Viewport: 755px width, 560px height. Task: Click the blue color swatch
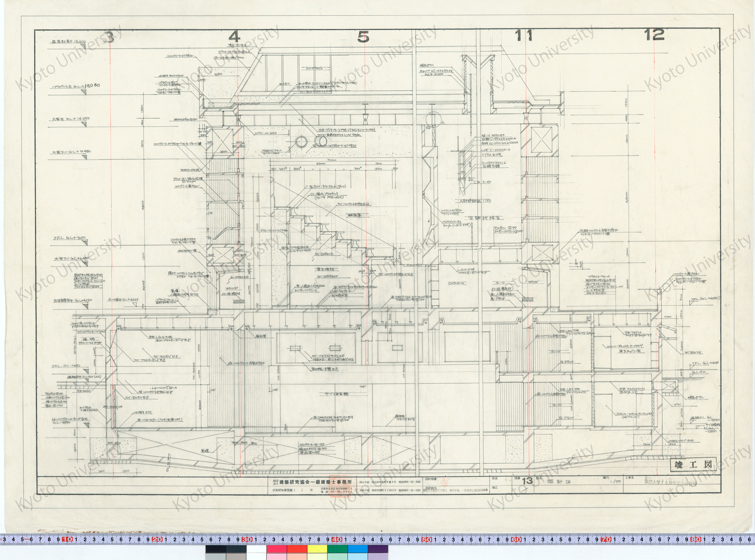(x=358, y=549)
